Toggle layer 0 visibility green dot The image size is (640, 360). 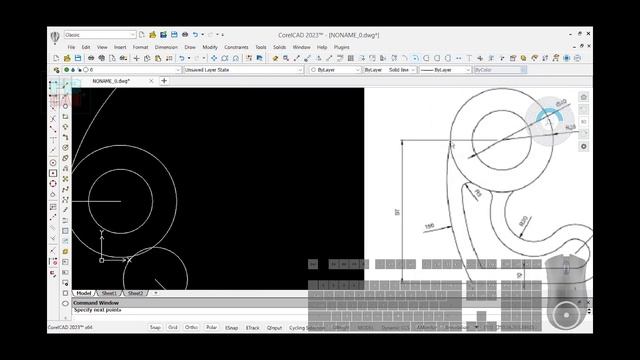(x=67, y=70)
